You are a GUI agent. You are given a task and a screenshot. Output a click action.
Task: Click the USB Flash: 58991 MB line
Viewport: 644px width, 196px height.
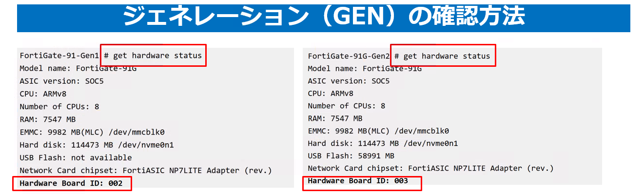[x=351, y=156]
